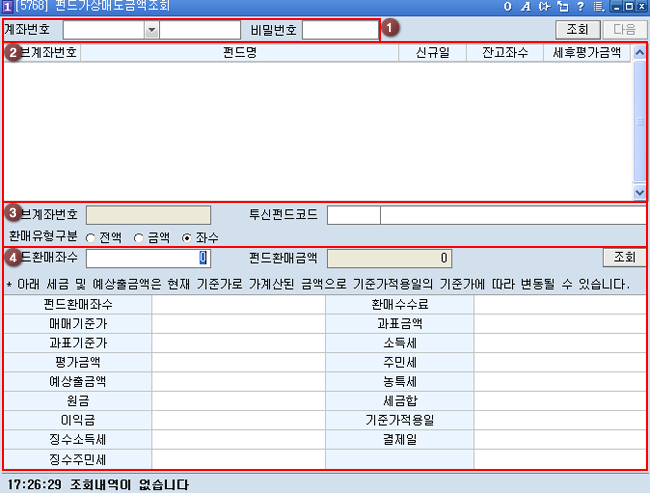The width and height of the screenshot is (650, 494).
Task: Click the font 'A' icon in title bar
Action: pos(526,7)
